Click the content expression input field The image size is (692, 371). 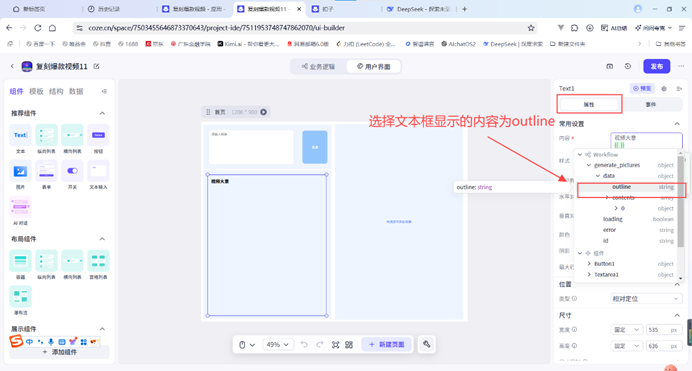point(646,141)
